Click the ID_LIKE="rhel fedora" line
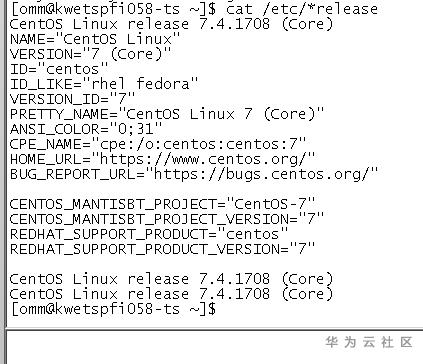Image resolution: width=423 pixels, height=364 pixels. (104, 84)
